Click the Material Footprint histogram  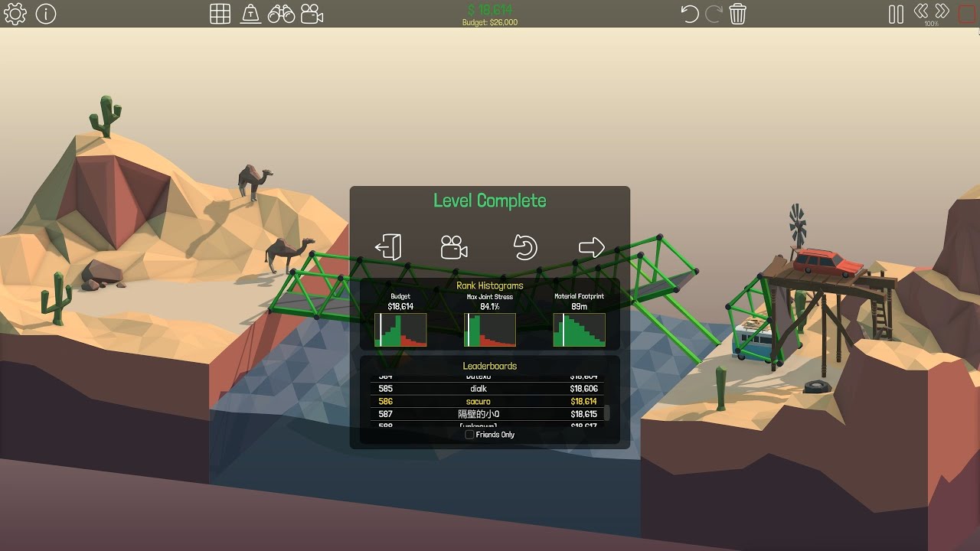click(580, 330)
